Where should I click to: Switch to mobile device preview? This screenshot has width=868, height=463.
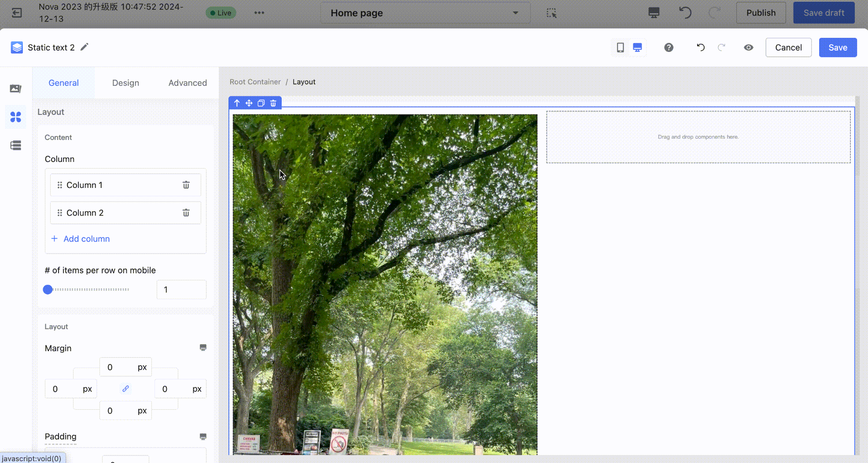[620, 48]
